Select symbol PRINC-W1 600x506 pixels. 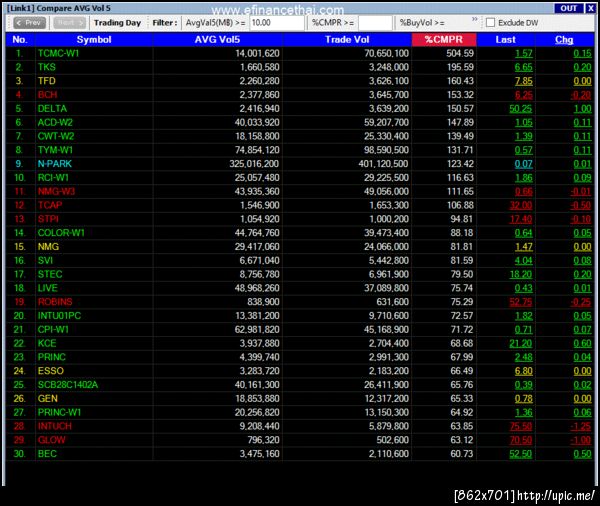coord(59,412)
